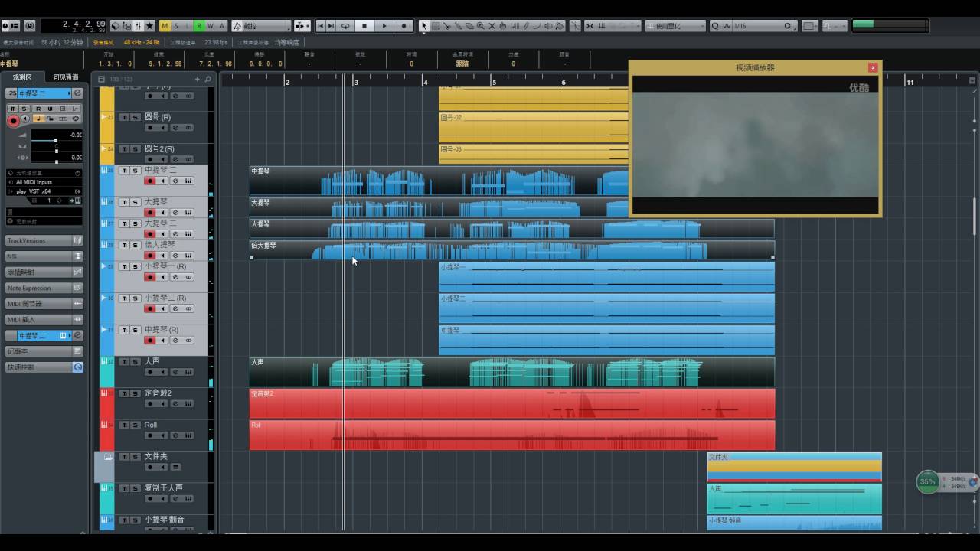Adjust inspector pan slider

tap(55, 152)
